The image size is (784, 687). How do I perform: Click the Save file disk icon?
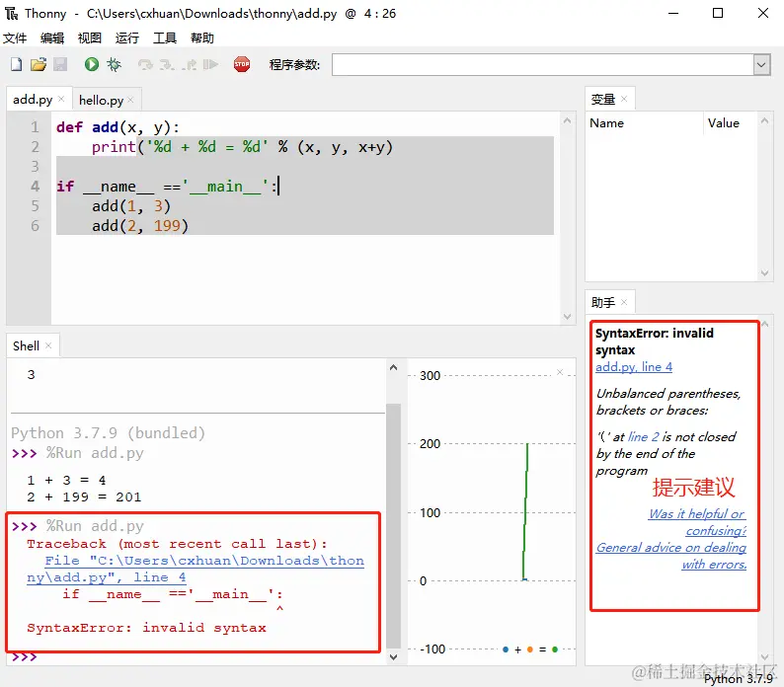click(60, 64)
